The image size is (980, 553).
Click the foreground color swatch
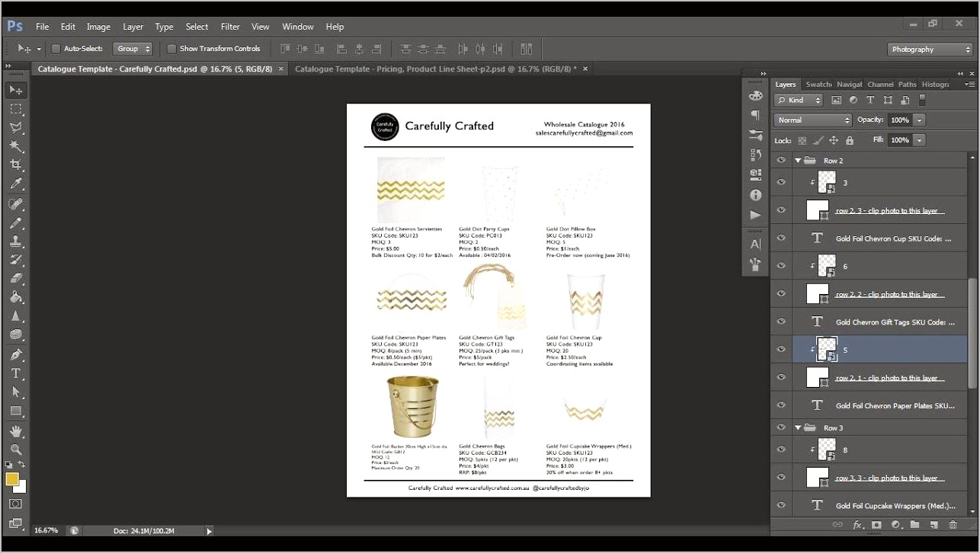click(12, 479)
